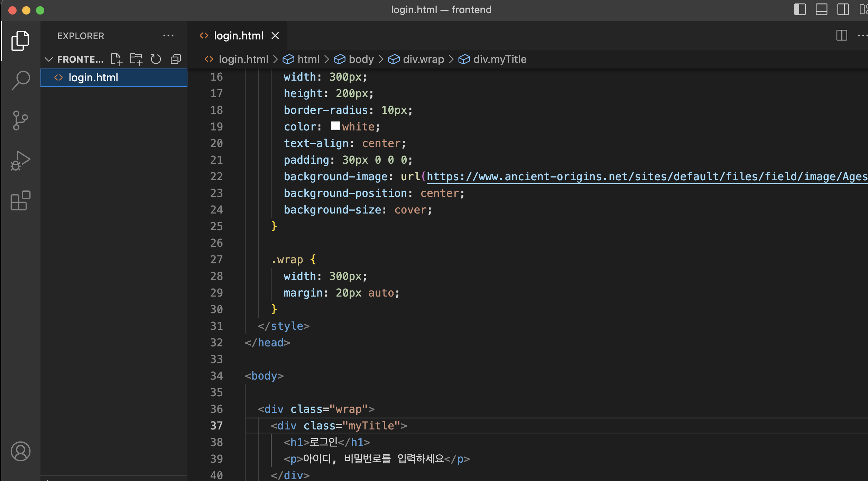Image resolution: width=868 pixels, height=481 pixels.
Task: Open the Accounts menu icon
Action: [x=20, y=451]
